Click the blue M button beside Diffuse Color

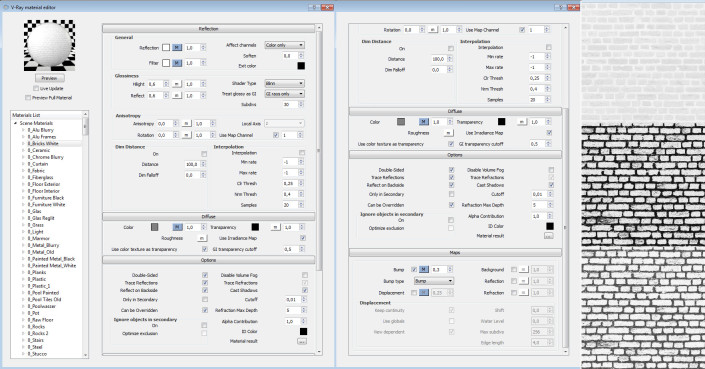(177, 227)
